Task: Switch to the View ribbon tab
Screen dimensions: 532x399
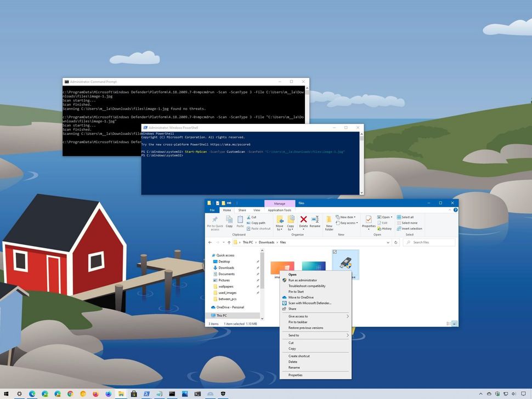Action: 257,210
